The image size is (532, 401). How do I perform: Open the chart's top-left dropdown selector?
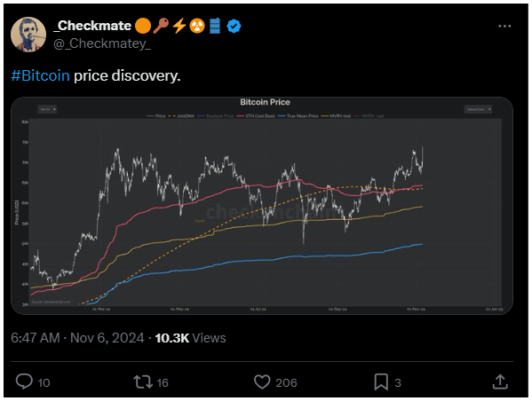[x=47, y=109]
